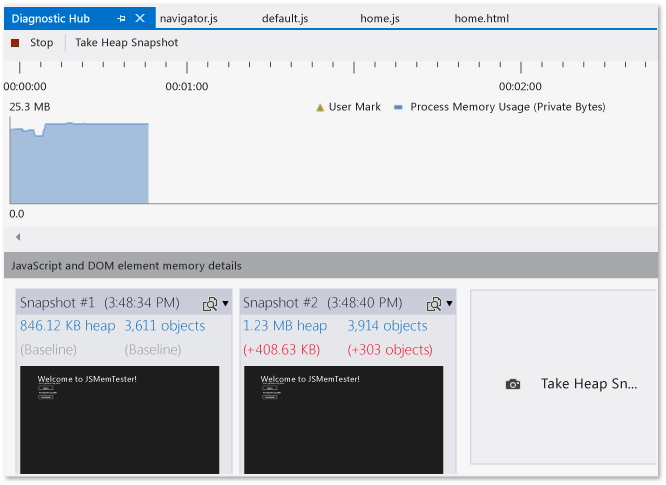This screenshot has width=666, height=485.
Task: Open the Snapshot #1 compare/view details icon
Action: click(210, 304)
